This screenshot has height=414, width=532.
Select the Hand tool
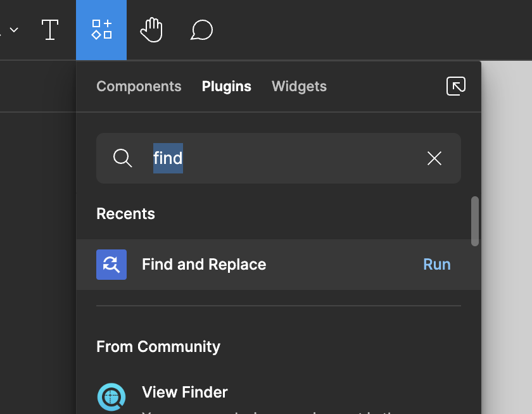[151, 30]
